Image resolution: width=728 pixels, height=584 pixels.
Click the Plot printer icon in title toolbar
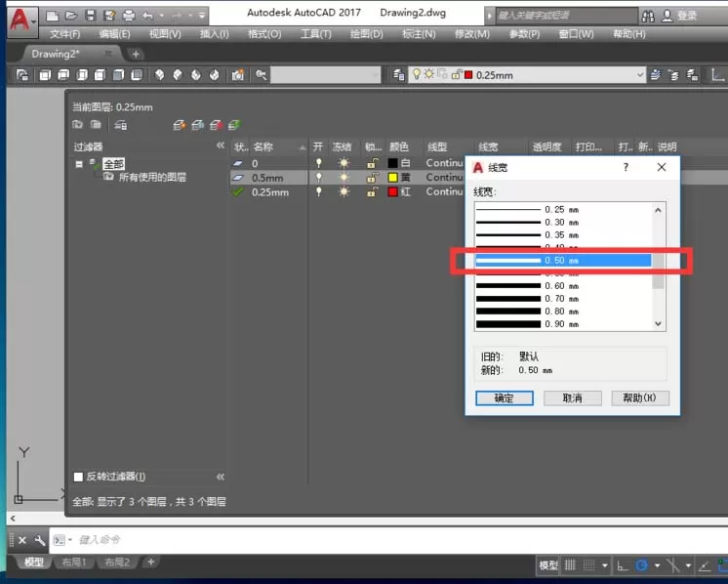click(x=129, y=16)
